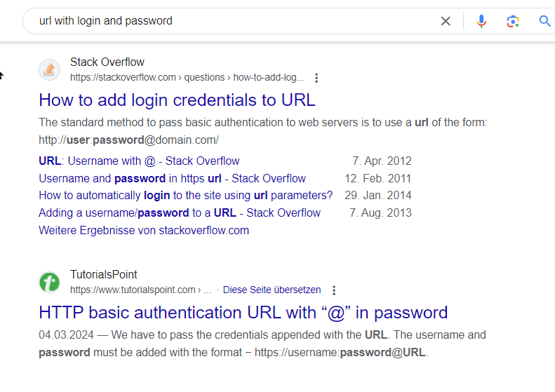Clear the search query with X icon
Image resolution: width=555 pixels, height=392 pixels.
click(446, 21)
